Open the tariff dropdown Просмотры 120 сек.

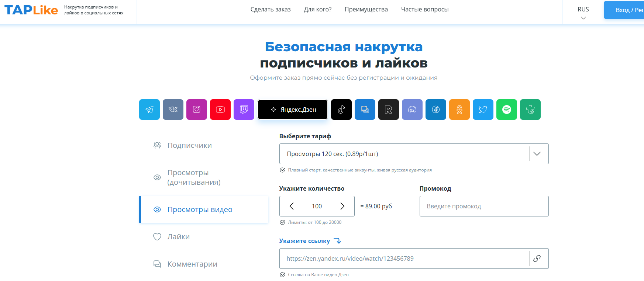pos(414,154)
